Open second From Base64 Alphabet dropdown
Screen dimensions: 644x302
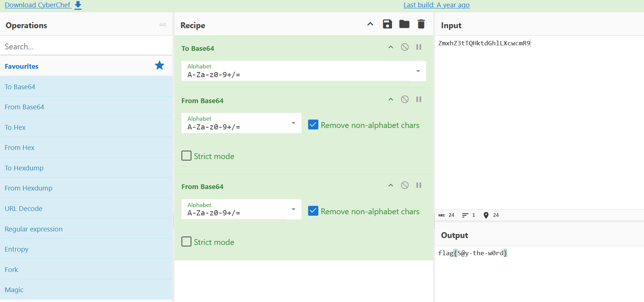coord(293,209)
